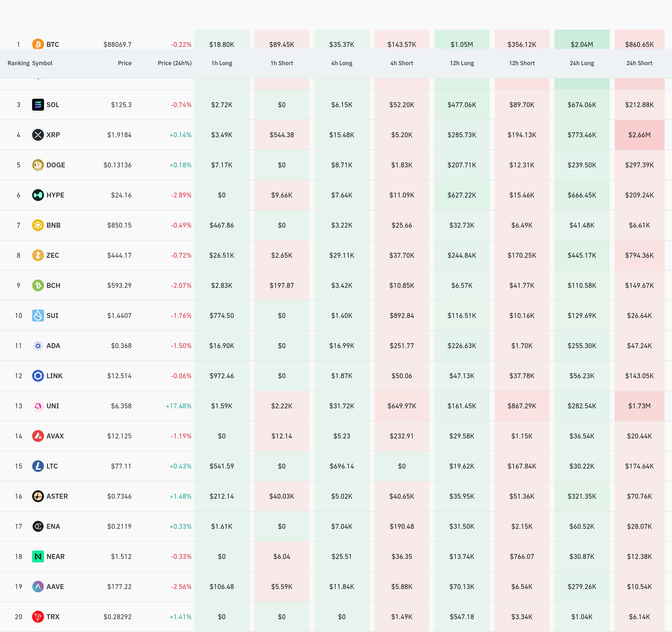Sort table by Ranking column header

click(18, 63)
